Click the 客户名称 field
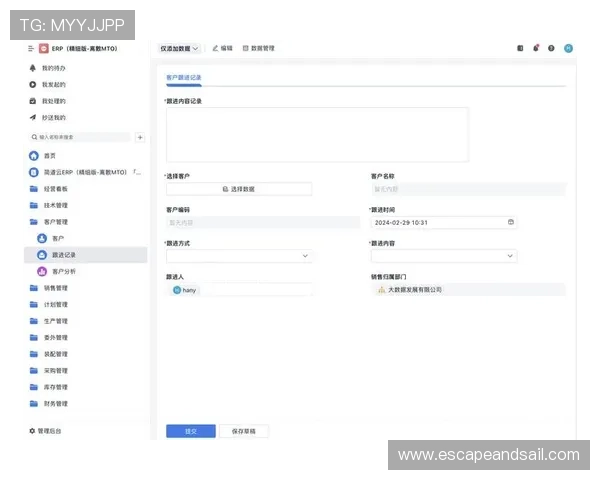 point(468,189)
